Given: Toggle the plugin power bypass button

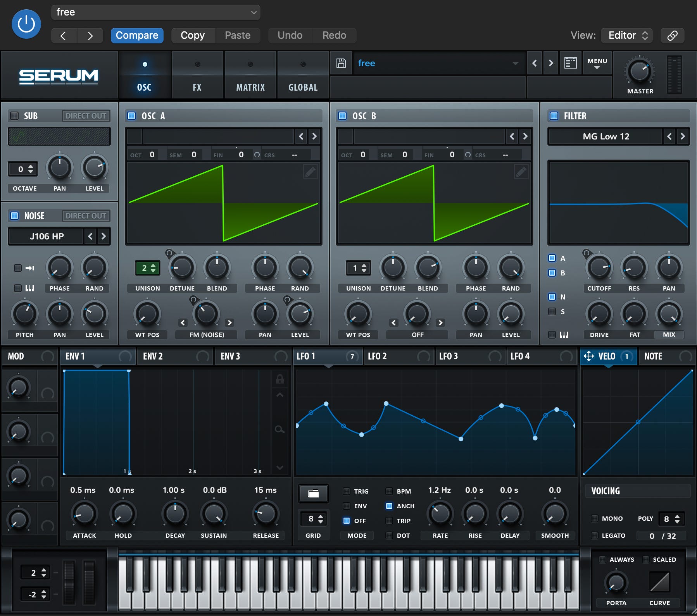Looking at the screenshot, I should click(x=26, y=24).
